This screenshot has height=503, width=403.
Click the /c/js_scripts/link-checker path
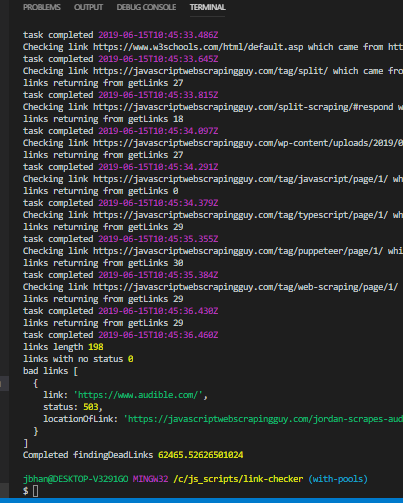point(238,479)
